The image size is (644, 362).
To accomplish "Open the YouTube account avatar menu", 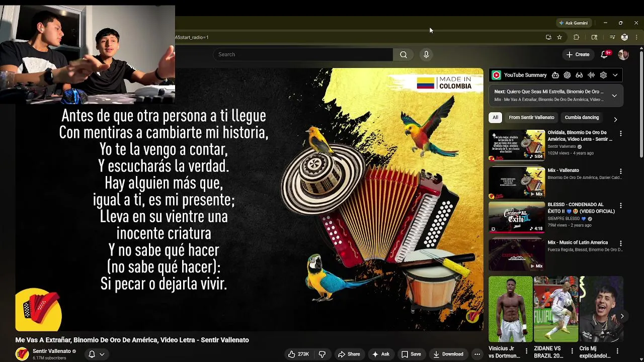I will tap(623, 54).
